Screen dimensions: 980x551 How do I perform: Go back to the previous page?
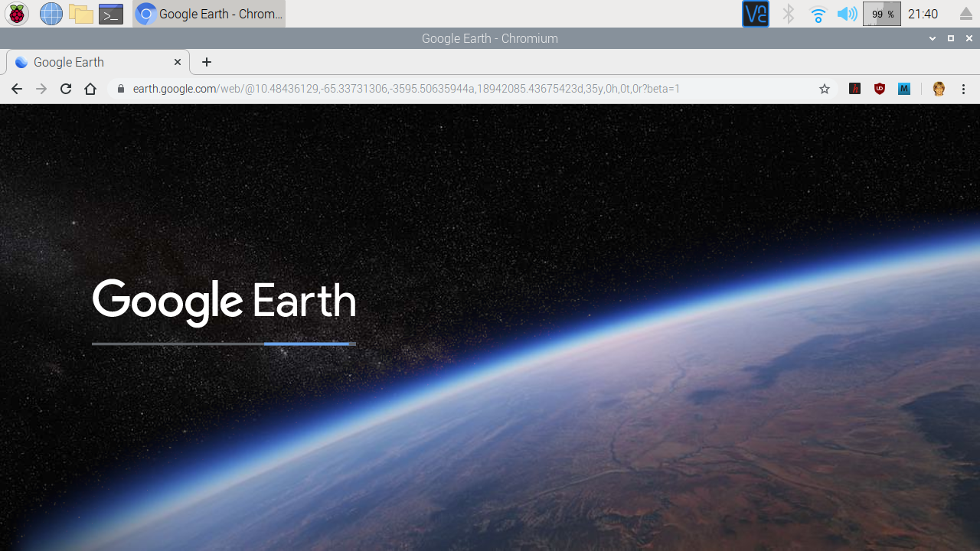pyautogui.click(x=17, y=89)
